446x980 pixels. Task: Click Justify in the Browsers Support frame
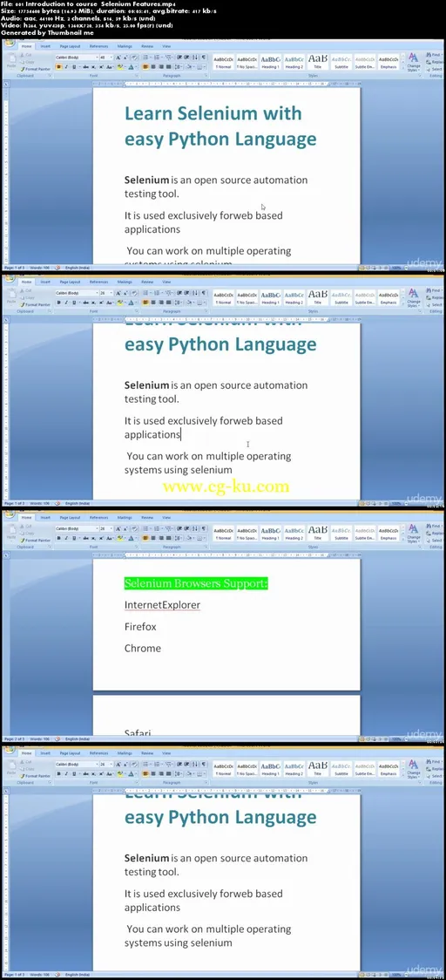(x=169, y=538)
